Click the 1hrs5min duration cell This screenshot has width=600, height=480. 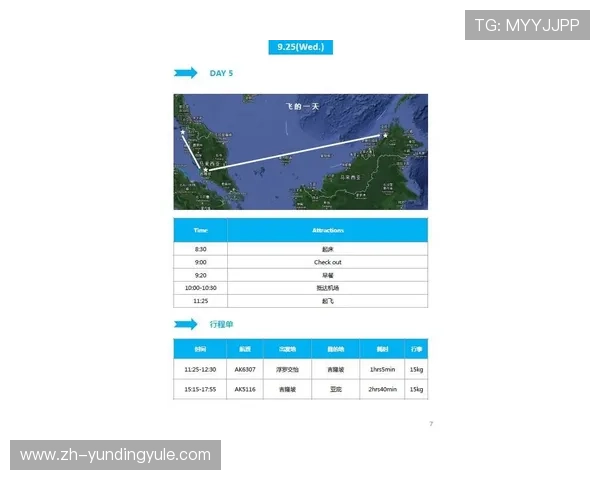(x=383, y=369)
